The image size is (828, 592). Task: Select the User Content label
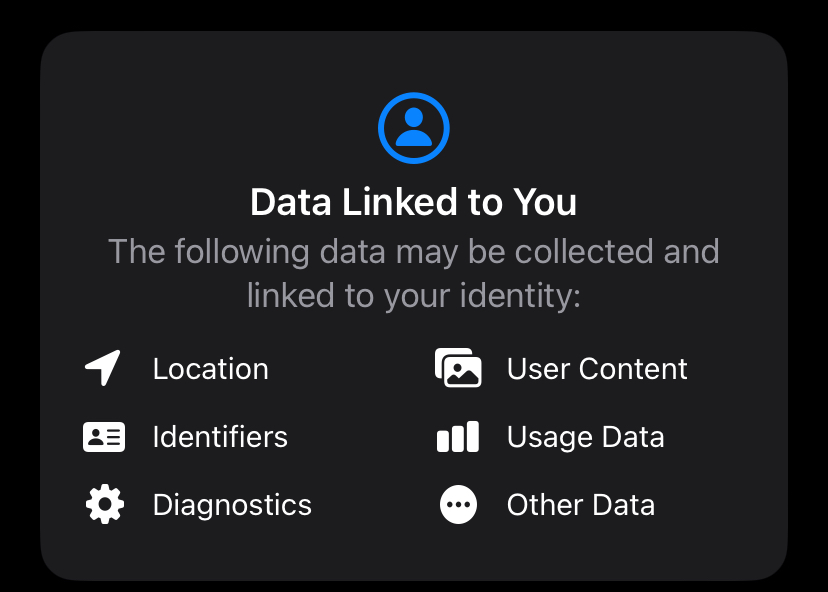(x=597, y=369)
